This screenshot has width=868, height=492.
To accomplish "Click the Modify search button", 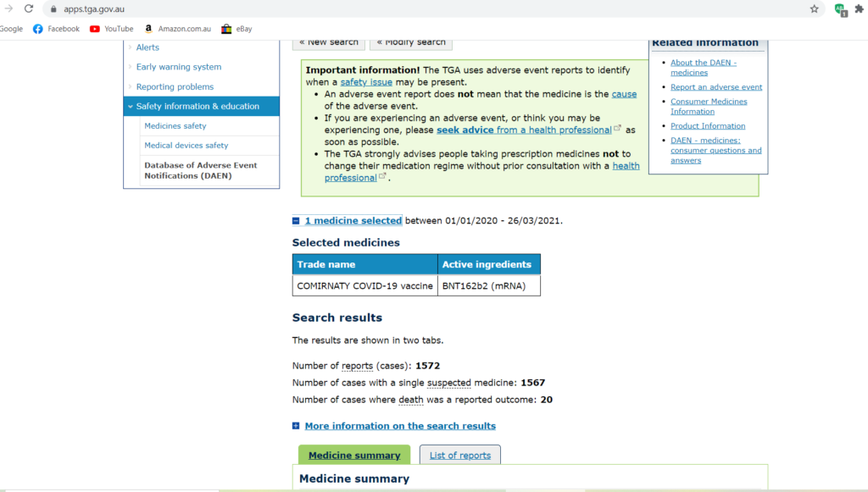I will pyautogui.click(x=411, y=43).
